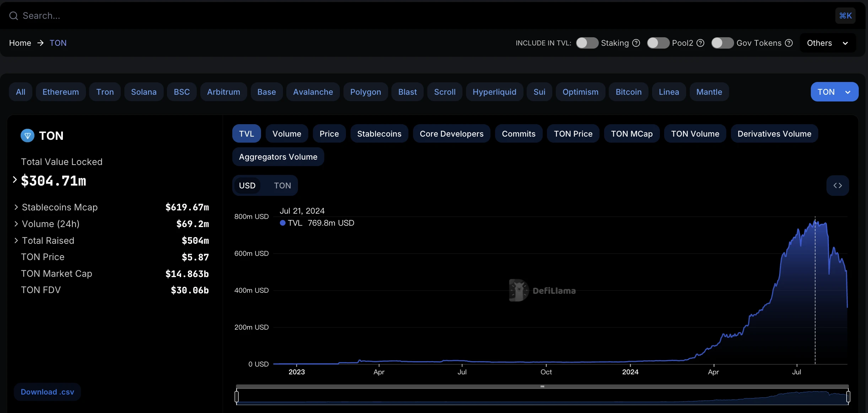
Task: Switch to USD denomination view
Action: coord(248,185)
